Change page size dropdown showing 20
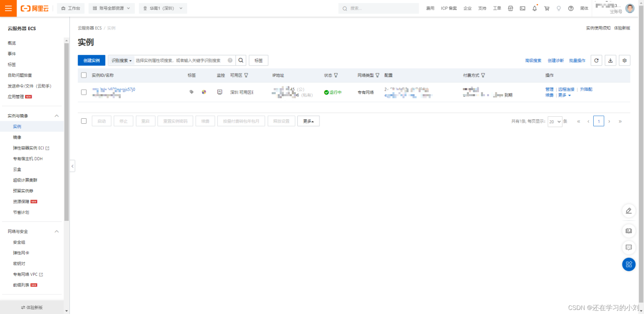 coord(555,121)
